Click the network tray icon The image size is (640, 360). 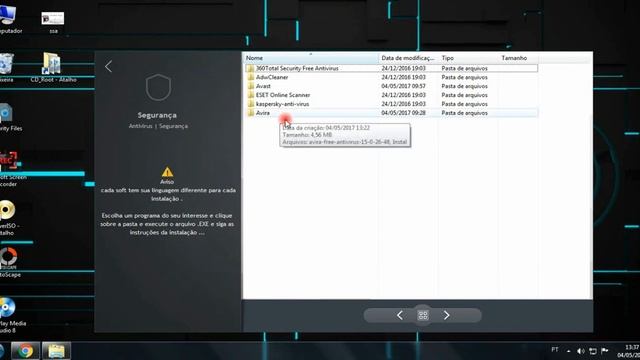(x=593, y=351)
